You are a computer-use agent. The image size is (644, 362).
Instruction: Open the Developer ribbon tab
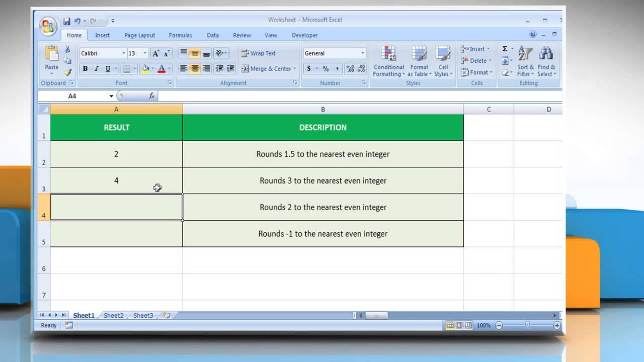coord(304,35)
